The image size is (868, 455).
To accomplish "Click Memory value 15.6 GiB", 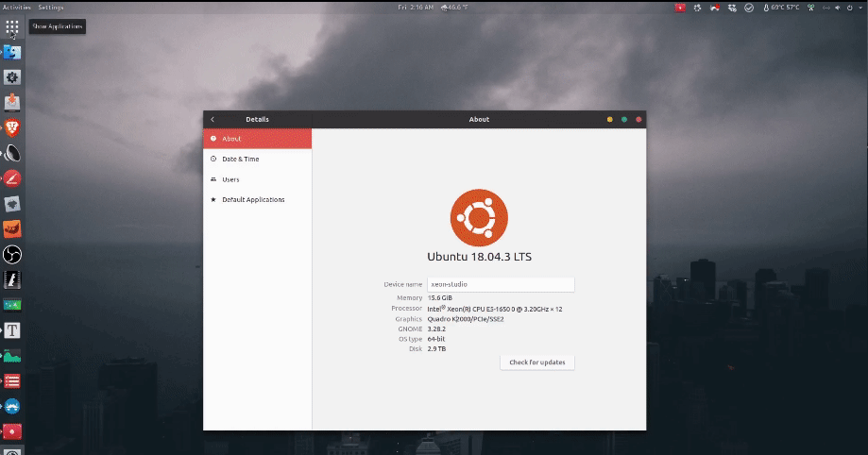I will click(x=439, y=297).
